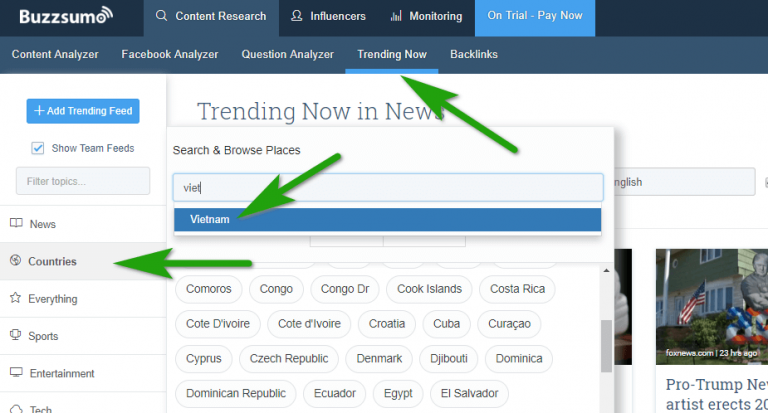Open the Content Research tab

pyautogui.click(x=211, y=16)
